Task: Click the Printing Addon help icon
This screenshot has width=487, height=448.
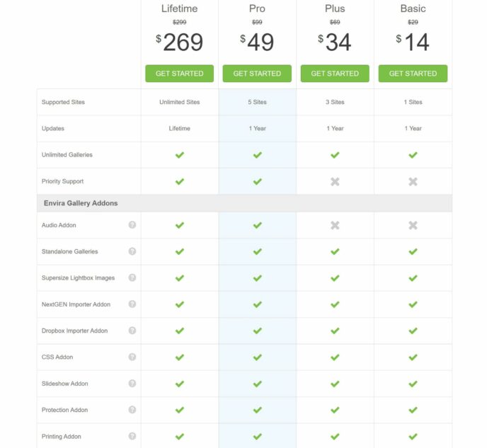Action: (x=132, y=436)
